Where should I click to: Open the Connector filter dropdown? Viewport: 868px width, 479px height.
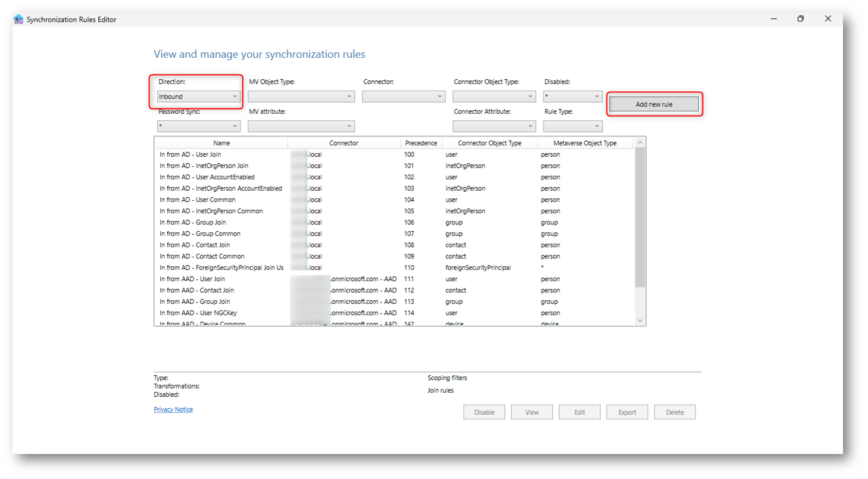(404, 97)
